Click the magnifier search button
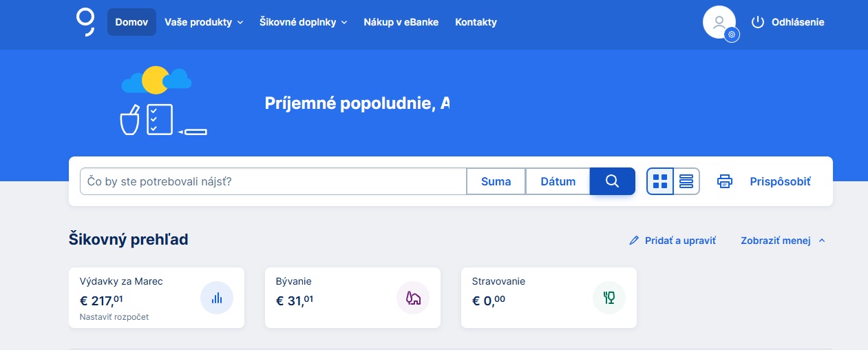Viewport: 868px width, 357px height. (612, 181)
